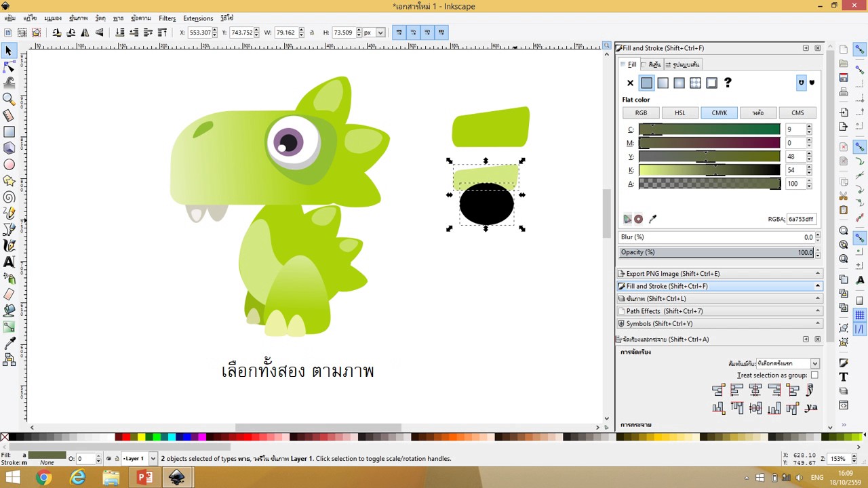Center objects on vertical axis
The width and height of the screenshot is (868, 488).
coord(755,390)
